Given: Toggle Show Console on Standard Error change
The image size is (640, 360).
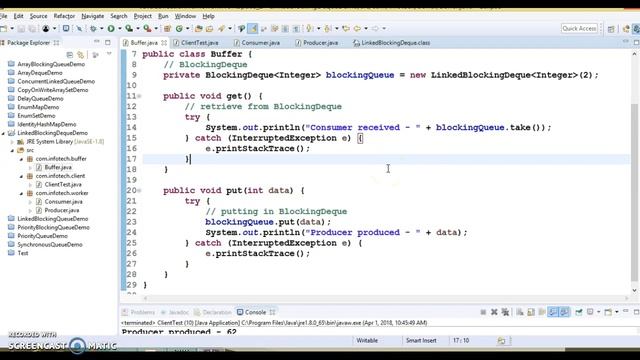Looking at the screenshot, I should coord(565,312).
